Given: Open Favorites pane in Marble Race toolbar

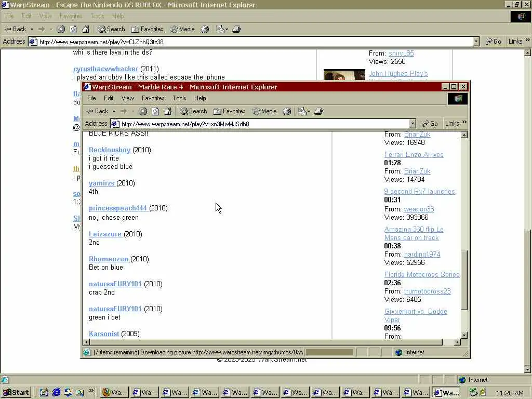Looking at the screenshot, I should coord(229,111).
